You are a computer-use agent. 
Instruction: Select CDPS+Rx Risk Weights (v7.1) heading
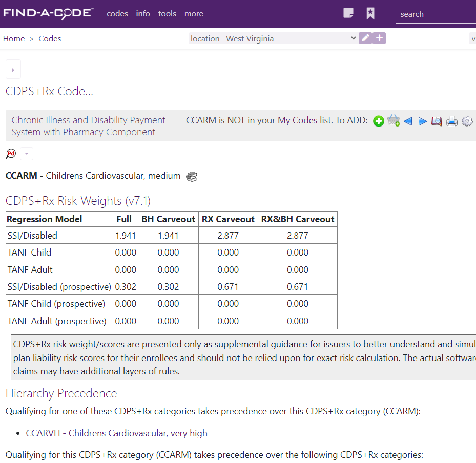[78, 201]
